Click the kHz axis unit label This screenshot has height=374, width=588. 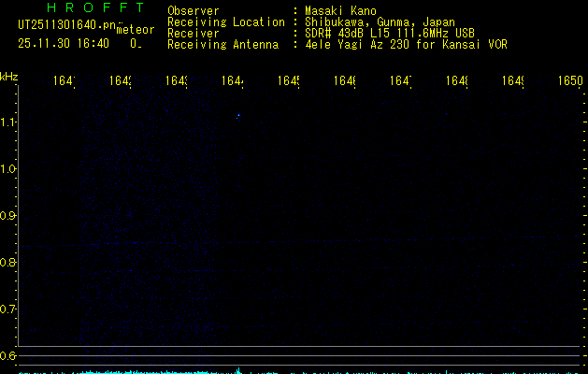pos(9,77)
